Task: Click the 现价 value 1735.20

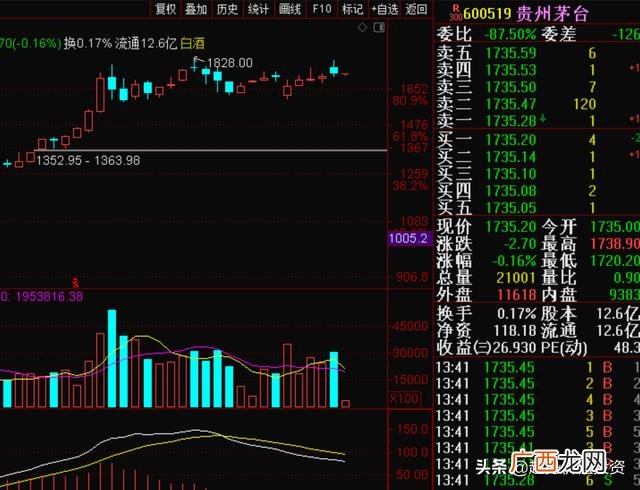Action: click(x=511, y=227)
